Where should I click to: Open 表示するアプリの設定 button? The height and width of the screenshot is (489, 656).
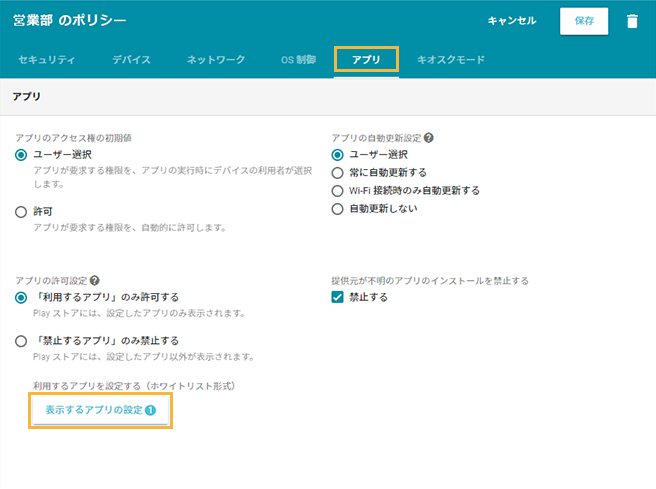pyautogui.click(x=100, y=410)
